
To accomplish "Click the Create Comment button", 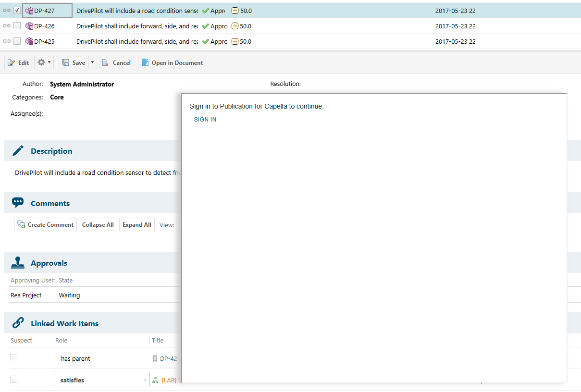I will click(x=45, y=224).
